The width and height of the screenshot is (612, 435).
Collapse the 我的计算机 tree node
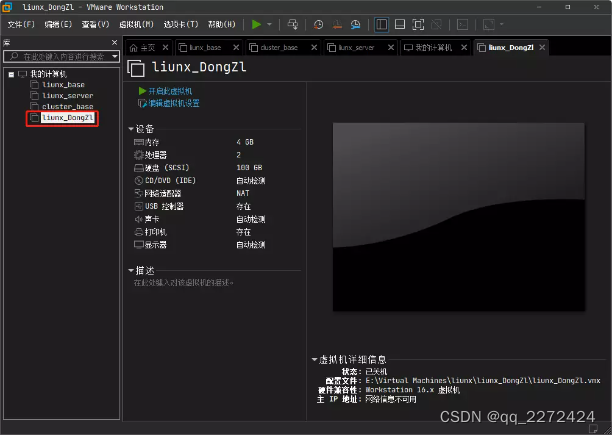coord(11,74)
